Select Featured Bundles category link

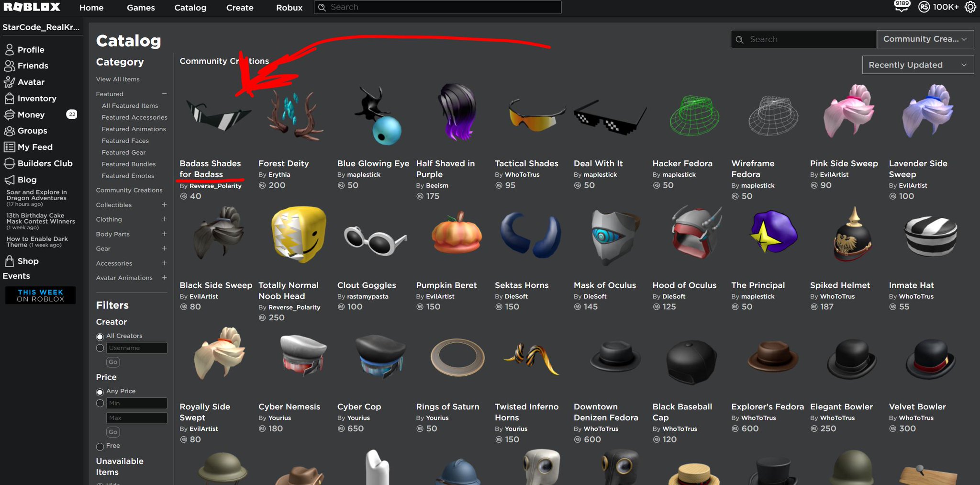(x=129, y=164)
